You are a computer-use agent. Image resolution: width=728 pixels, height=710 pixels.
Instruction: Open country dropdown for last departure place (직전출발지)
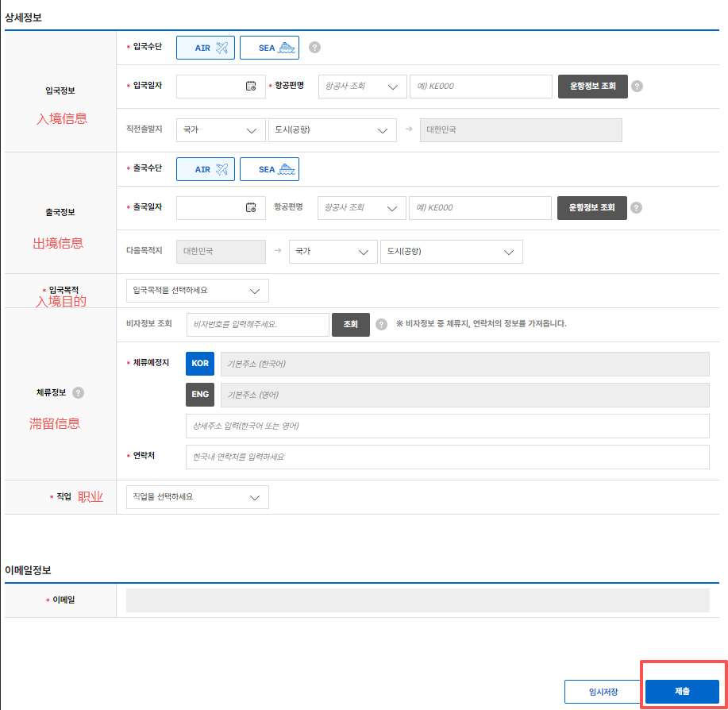pyautogui.click(x=221, y=130)
